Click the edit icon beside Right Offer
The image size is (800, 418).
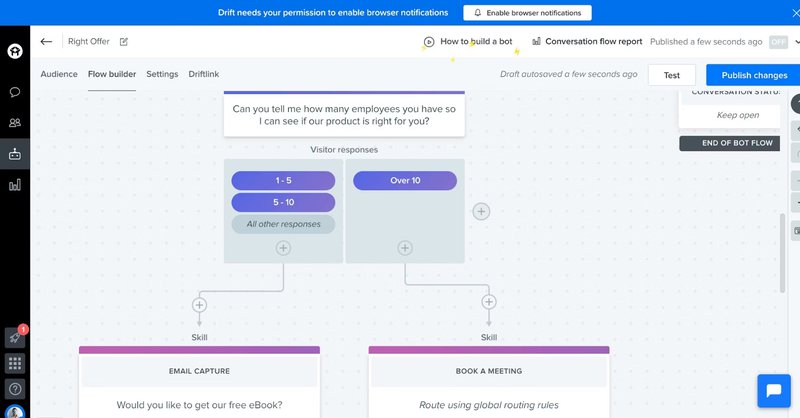(x=124, y=42)
